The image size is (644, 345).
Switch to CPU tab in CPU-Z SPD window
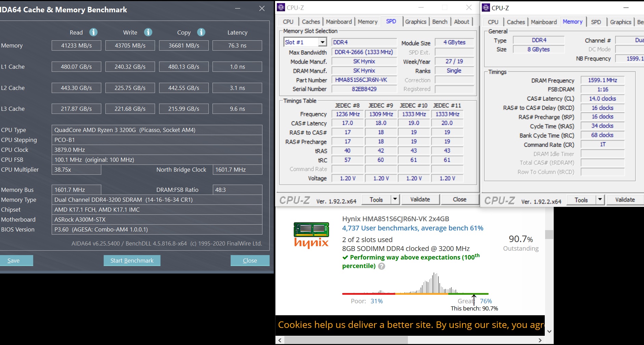(288, 22)
